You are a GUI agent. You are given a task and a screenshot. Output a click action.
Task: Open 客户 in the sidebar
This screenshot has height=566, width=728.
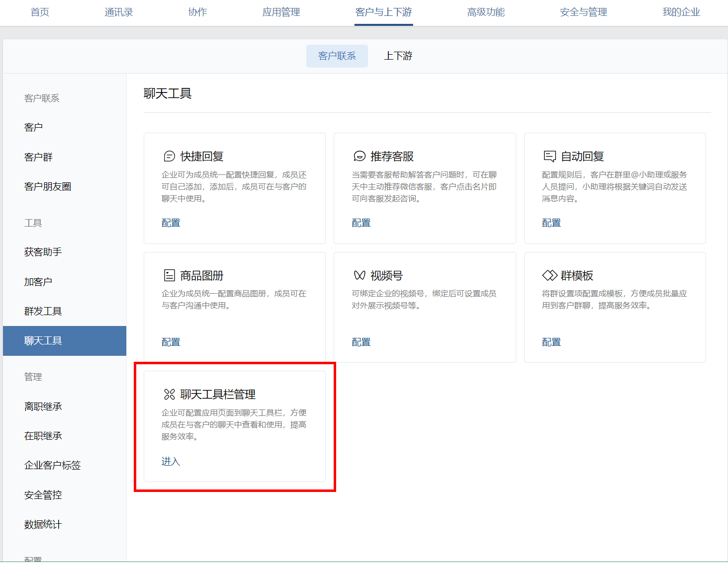pos(33,128)
